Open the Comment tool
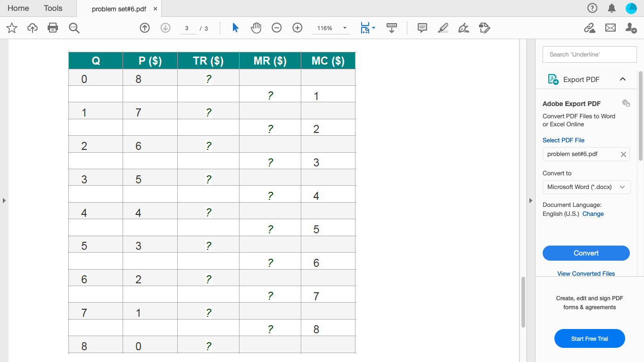The width and height of the screenshot is (644, 362). [x=422, y=28]
